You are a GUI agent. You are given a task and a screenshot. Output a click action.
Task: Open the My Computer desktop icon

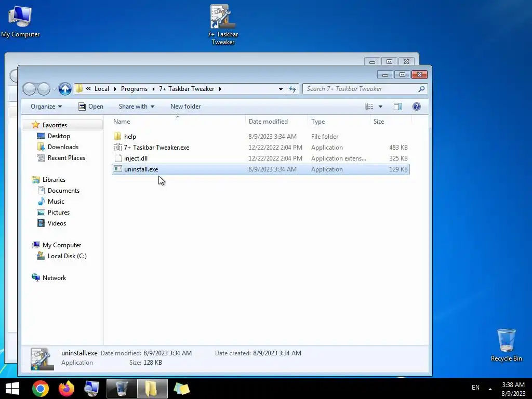[20, 21]
